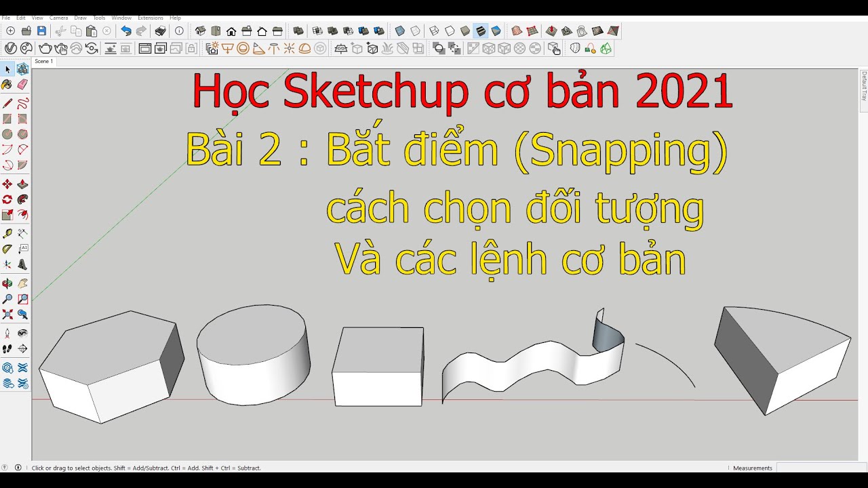Select the Sandbox Smoove tool
This screenshot has width=868, height=488.
click(x=551, y=31)
